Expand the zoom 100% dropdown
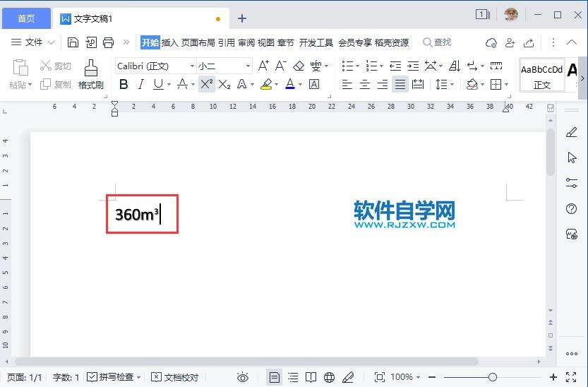Viewport: 588px width, 387px height. pos(418,377)
